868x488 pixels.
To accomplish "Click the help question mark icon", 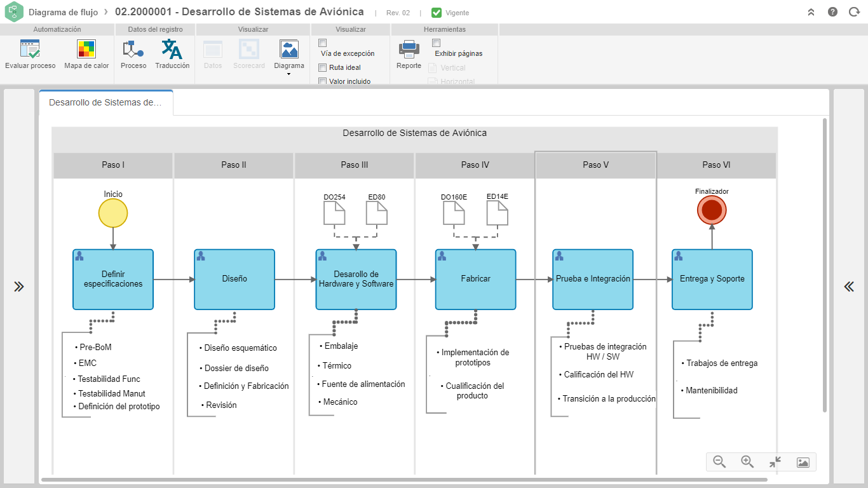I will pyautogui.click(x=832, y=12).
